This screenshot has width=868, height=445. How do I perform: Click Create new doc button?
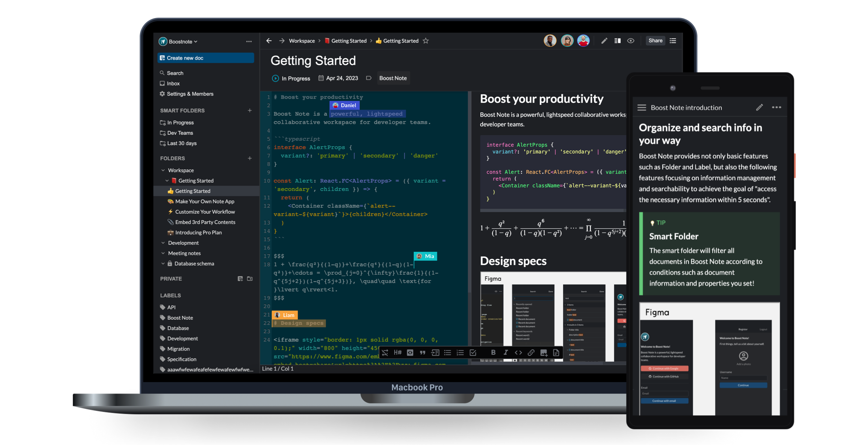pyautogui.click(x=206, y=57)
